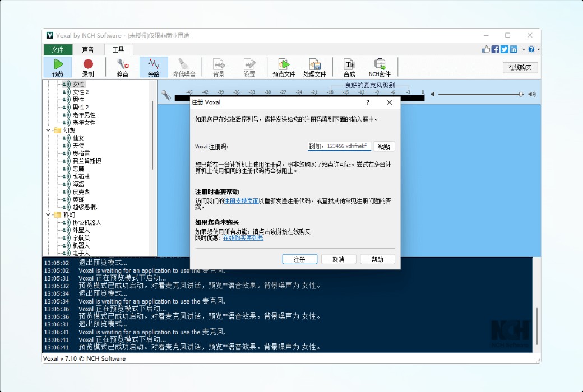
Task: Share via the LinkedIn icon
Action: point(513,49)
